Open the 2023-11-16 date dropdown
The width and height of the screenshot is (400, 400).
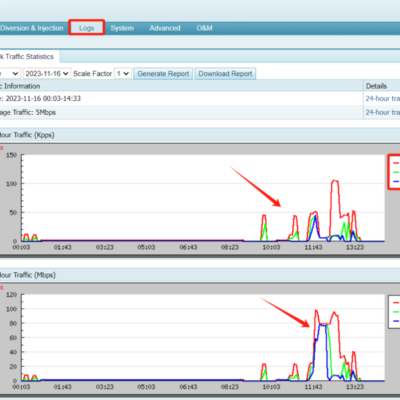[x=47, y=74]
